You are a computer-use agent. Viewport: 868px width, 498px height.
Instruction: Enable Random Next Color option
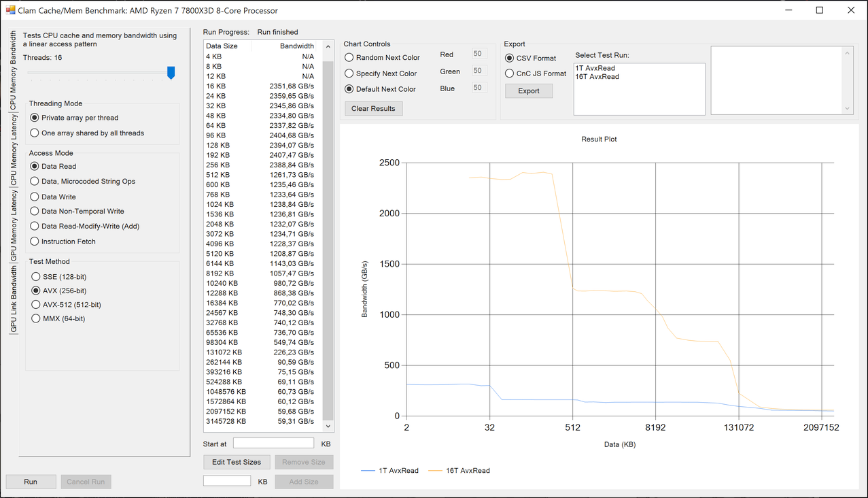pos(349,58)
